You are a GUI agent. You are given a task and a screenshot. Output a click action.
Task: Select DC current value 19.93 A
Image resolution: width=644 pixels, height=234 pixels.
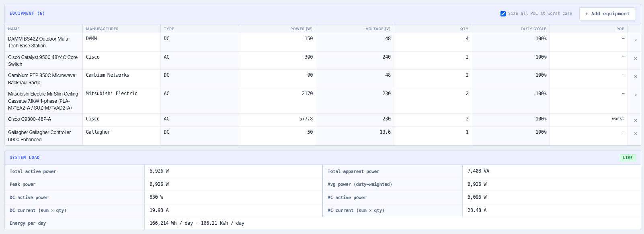tap(159, 210)
